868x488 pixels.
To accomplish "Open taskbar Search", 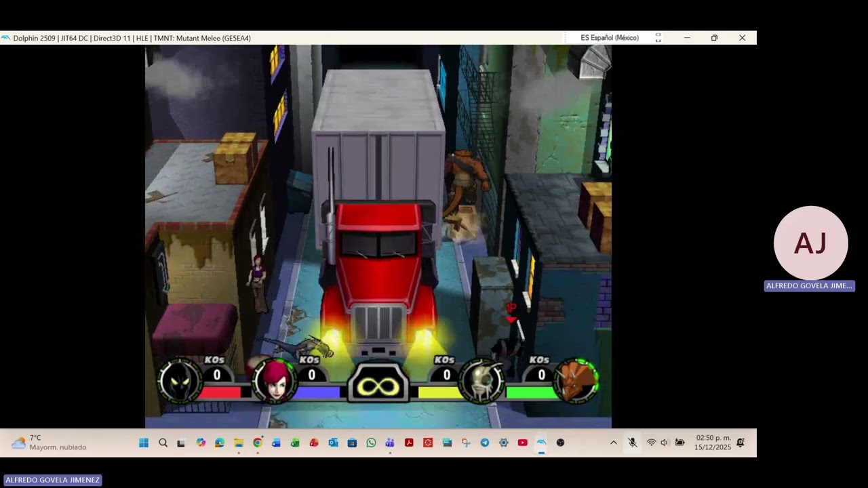I will pyautogui.click(x=163, y=443).
